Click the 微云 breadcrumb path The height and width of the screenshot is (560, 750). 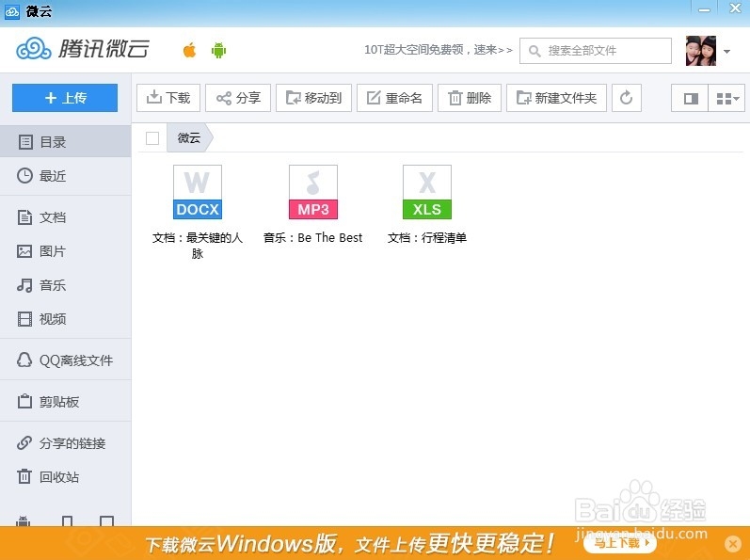click(189, 137)
